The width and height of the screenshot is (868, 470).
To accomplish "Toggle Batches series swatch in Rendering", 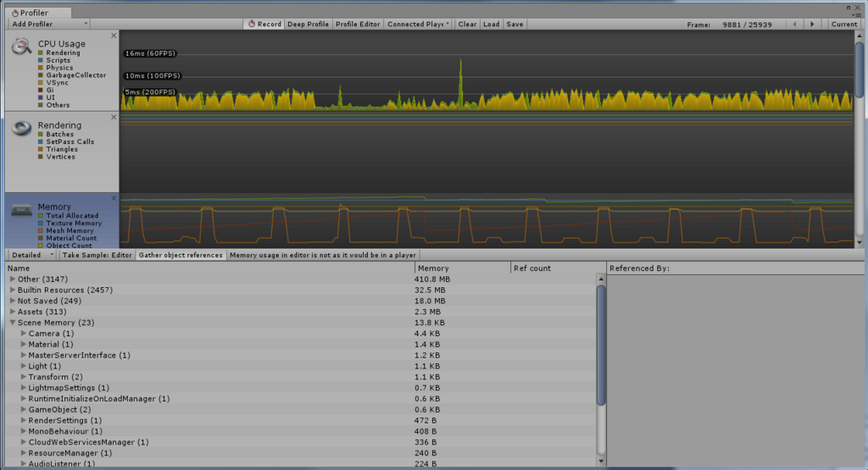I will [41, 135].
